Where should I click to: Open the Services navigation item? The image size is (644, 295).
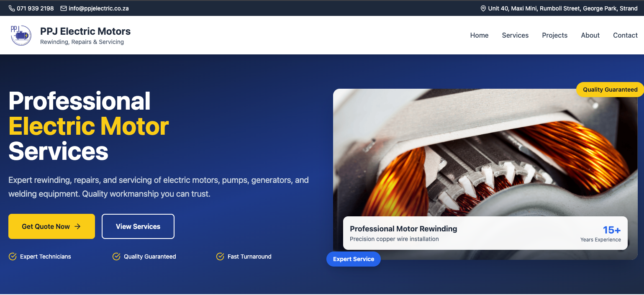515,35
